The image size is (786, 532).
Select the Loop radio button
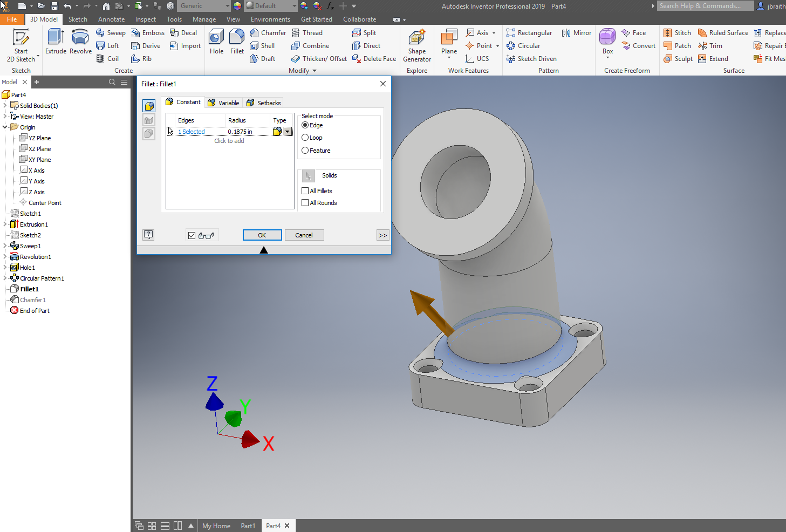(305, 138)
